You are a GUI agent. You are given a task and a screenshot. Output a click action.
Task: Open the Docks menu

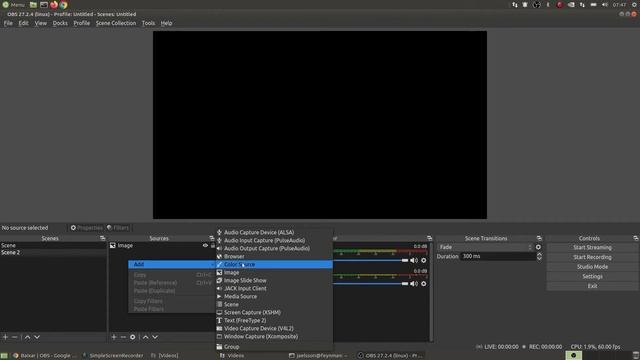(x=60, y=23)
